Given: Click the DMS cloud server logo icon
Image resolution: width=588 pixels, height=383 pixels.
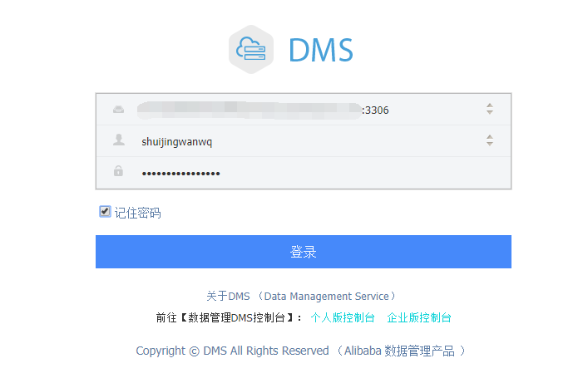Looking at the screenshot, I should (x=251, y=50).
